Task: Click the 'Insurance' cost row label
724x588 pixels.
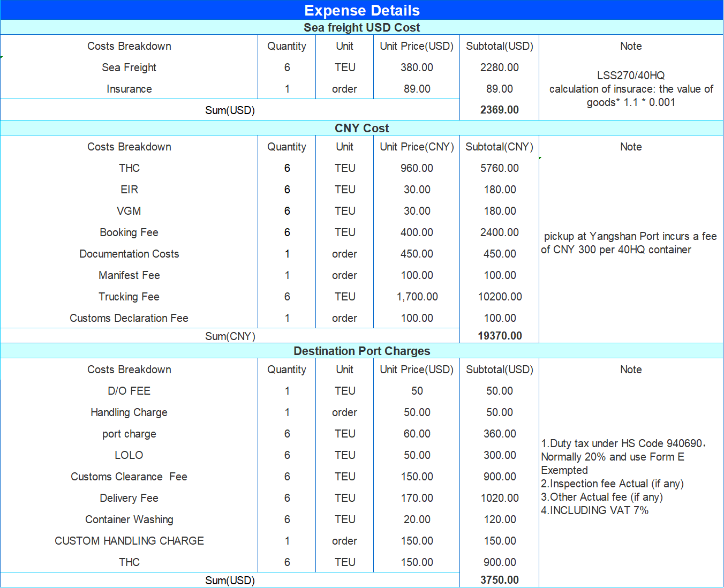Action: coord(129,89)
